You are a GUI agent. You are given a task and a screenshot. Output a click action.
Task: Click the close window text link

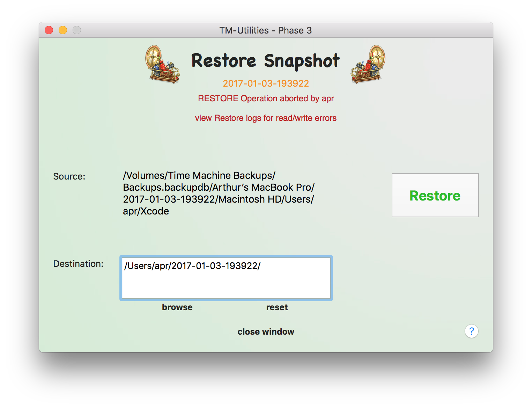point(266,332)
